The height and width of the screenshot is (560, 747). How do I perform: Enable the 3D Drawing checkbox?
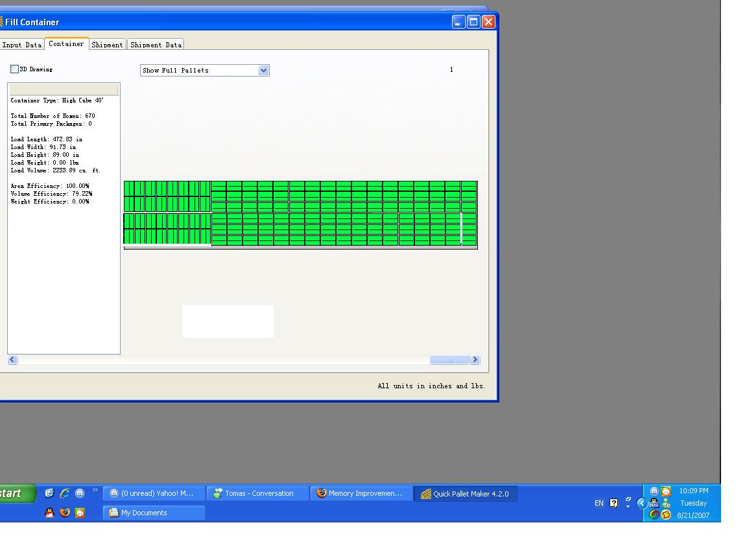click(15, 69)
